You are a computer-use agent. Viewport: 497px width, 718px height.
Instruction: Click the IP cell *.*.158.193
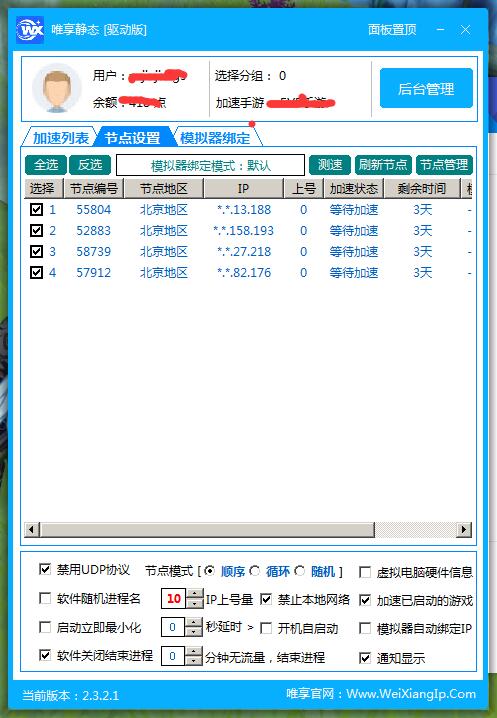[243, 231]
